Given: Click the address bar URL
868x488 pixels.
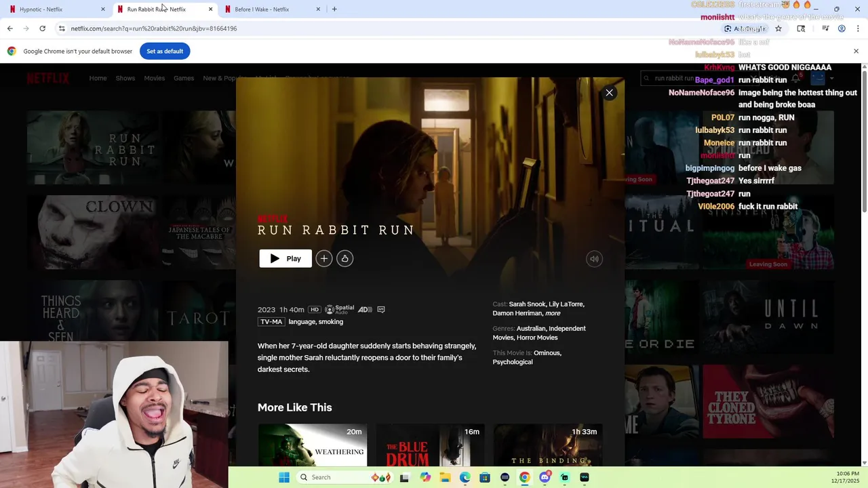Looking at the screenshot, I should point(154,28).
